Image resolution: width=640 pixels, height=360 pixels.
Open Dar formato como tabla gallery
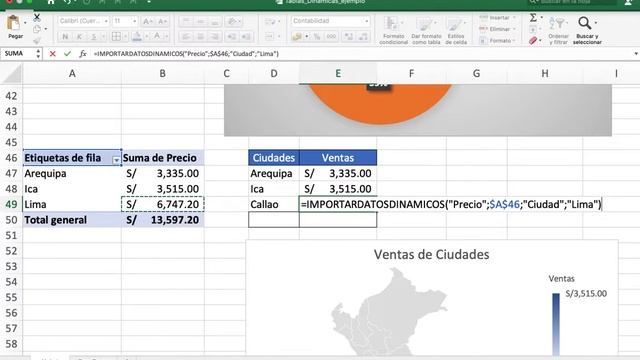426,30
